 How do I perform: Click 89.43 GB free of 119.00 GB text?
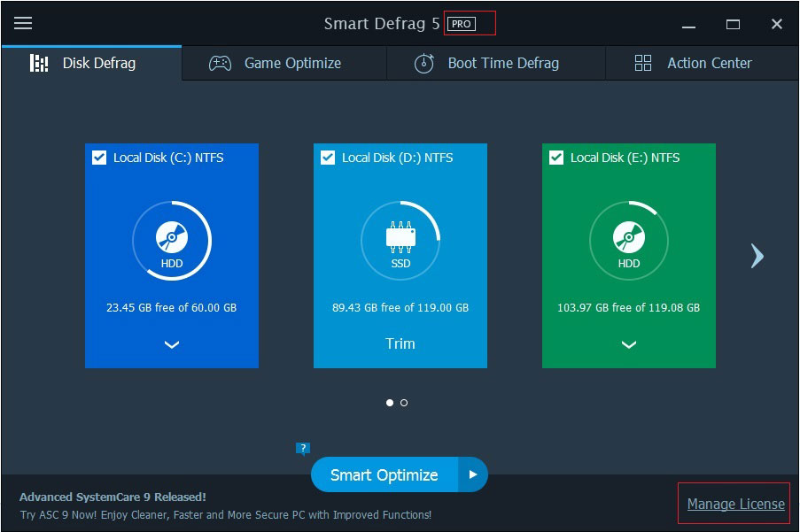coord(400,307)
